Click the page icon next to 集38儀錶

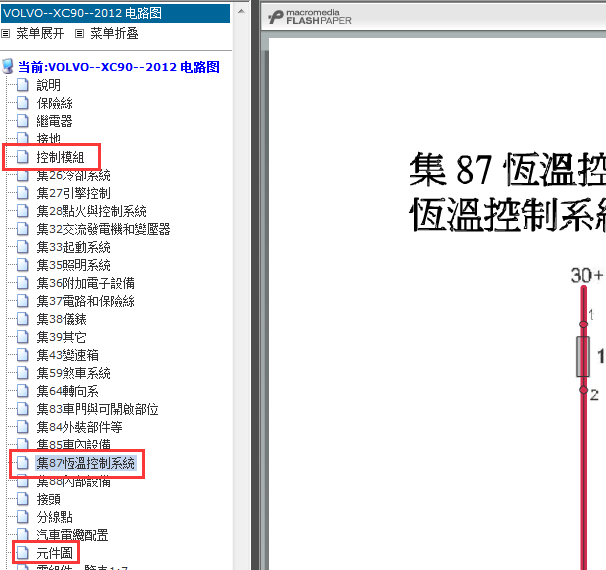click(x=23, y=319)
